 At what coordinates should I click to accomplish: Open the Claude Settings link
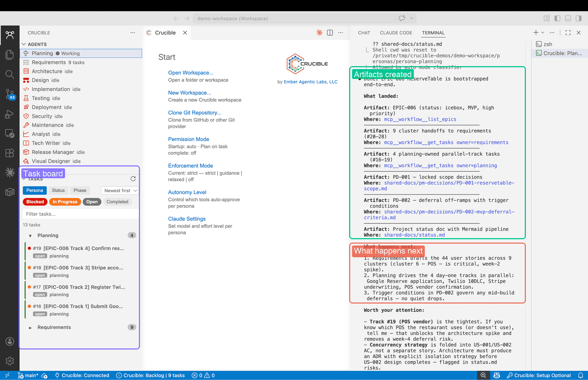[x=187, y=219]
